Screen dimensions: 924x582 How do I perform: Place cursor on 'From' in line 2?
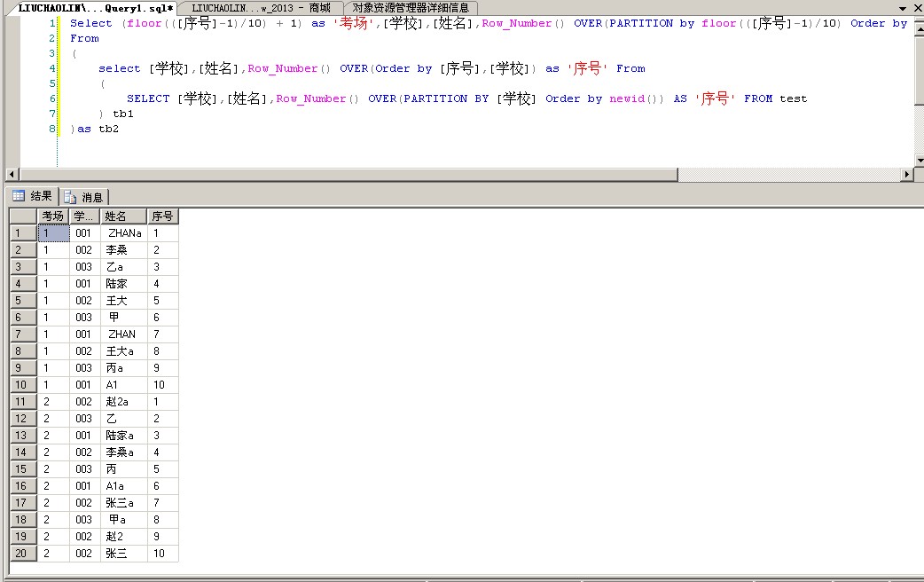tap(84, 38)
